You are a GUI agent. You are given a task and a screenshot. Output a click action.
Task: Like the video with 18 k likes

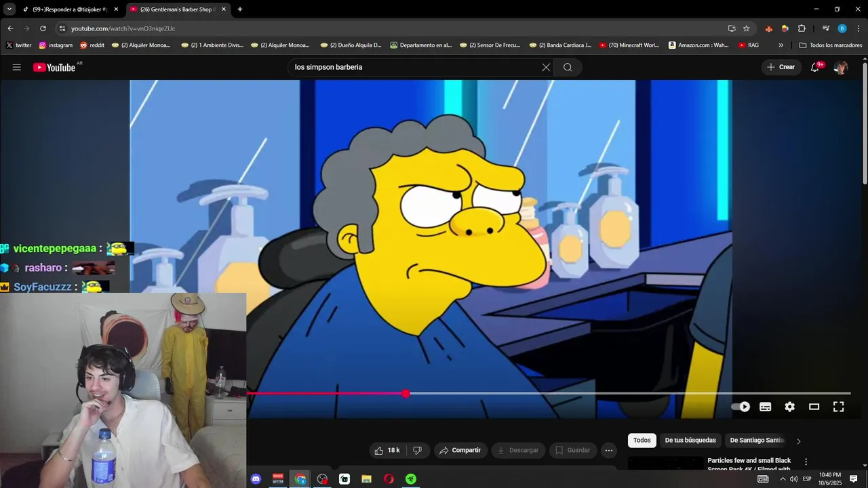(387, 450)
